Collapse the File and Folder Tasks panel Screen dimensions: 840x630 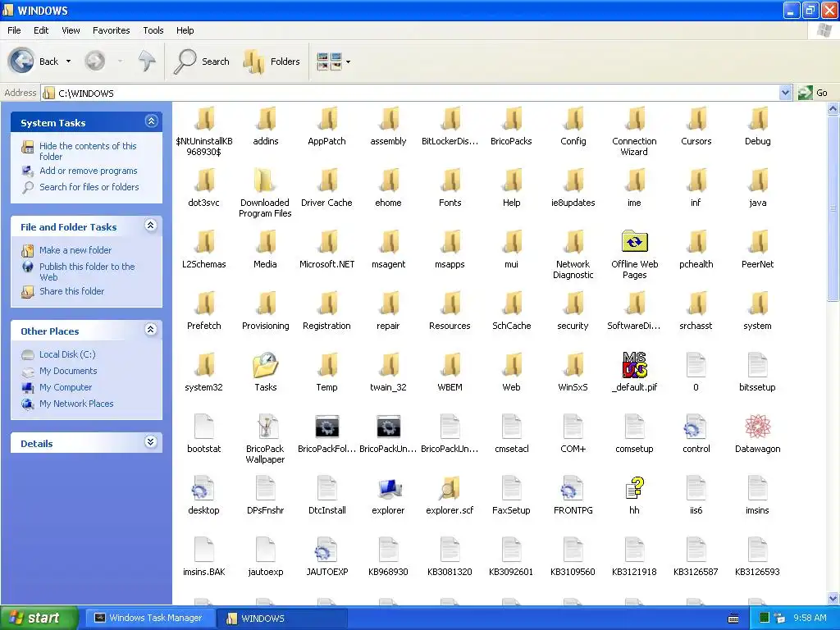[x=151, y=226]
